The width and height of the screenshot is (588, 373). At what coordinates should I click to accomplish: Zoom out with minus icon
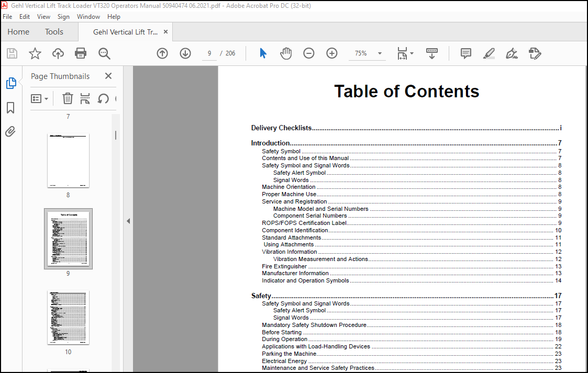308,53
